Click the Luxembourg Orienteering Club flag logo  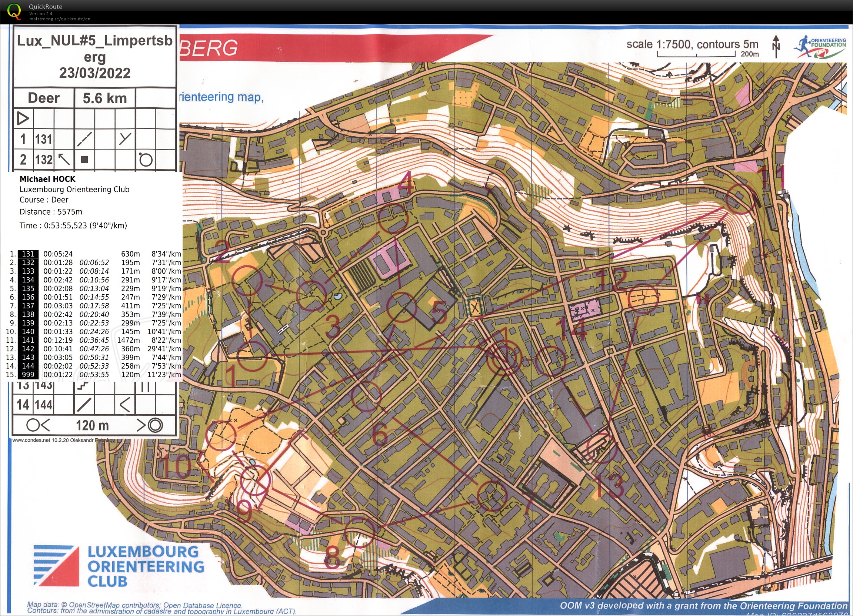point(56,566)
